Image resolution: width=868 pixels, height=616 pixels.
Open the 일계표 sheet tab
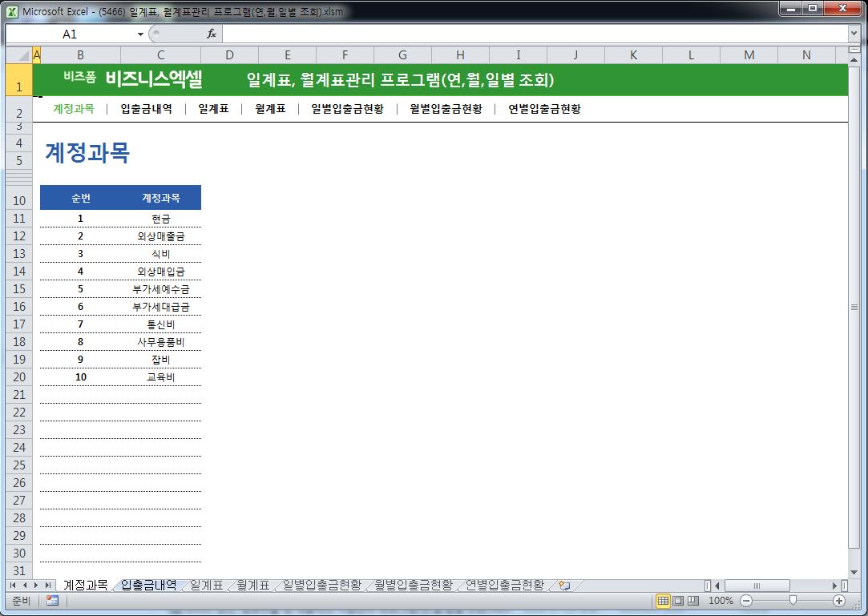(207, 585)
